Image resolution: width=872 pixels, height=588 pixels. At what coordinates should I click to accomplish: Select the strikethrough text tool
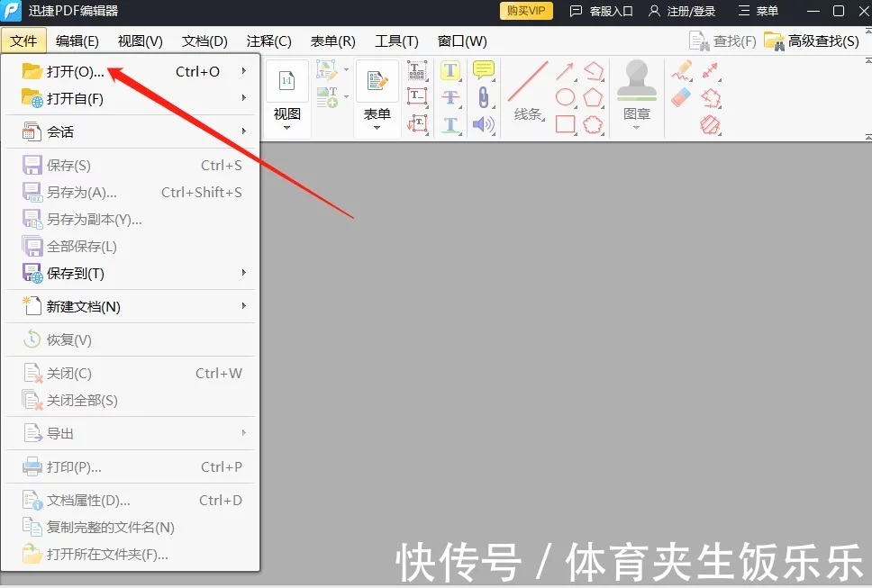click(x=450, y=97)
